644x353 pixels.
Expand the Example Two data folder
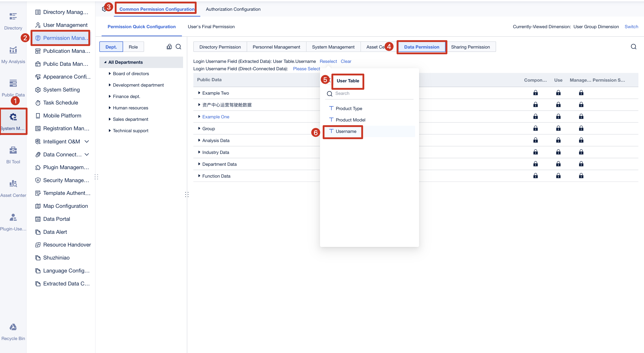(x=199, y=93)
